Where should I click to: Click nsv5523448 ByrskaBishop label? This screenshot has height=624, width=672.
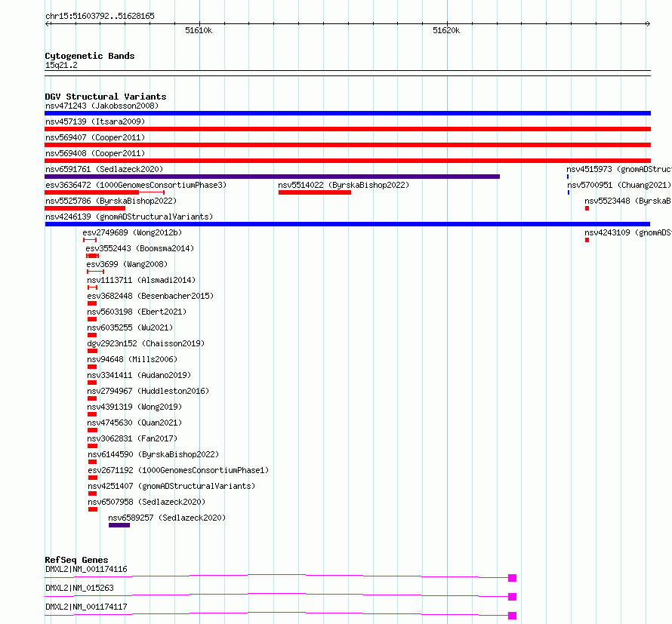point(628,201)
